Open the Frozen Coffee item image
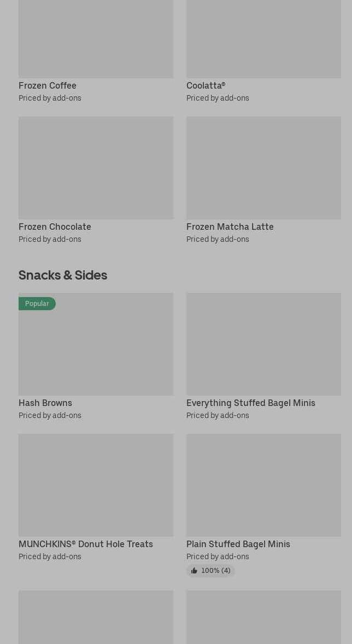Image resolution: width=352 pixels, height=644 pixels. (x=96, y=38)
